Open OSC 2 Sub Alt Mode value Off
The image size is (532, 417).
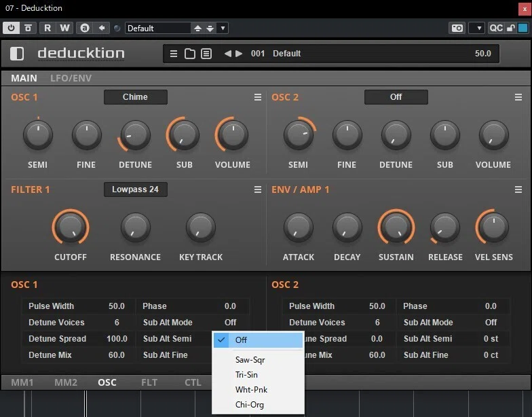tap(491, 322)
